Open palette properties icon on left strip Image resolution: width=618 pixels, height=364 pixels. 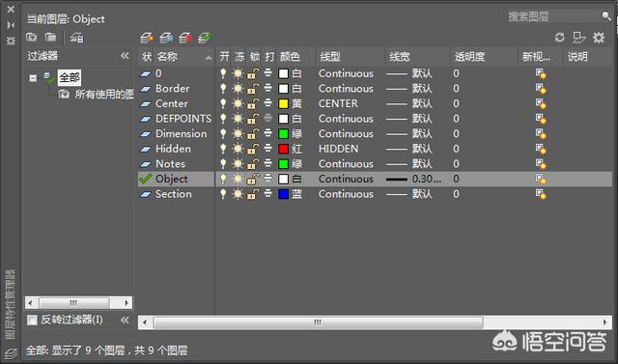11,41
